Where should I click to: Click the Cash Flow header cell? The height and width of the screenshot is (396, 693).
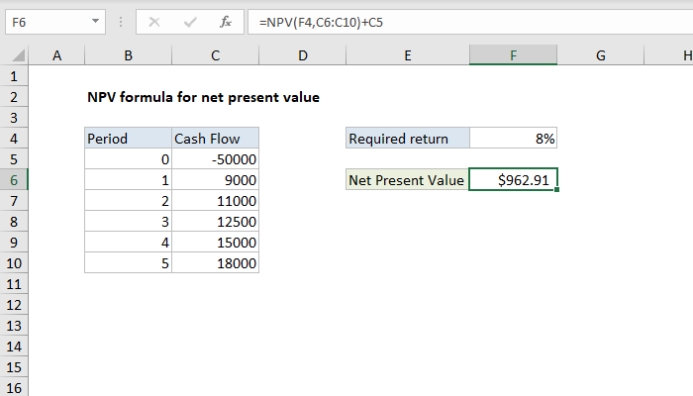click(215, 138)
